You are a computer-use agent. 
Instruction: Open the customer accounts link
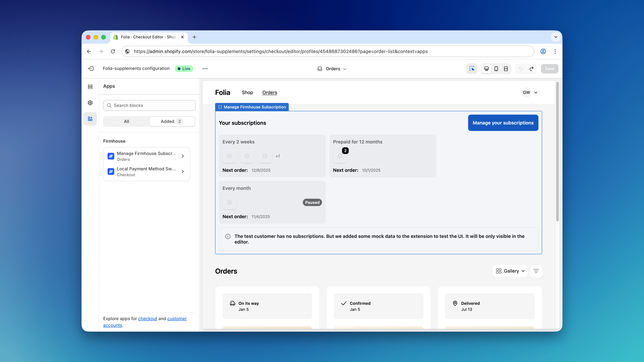[145, 322]
